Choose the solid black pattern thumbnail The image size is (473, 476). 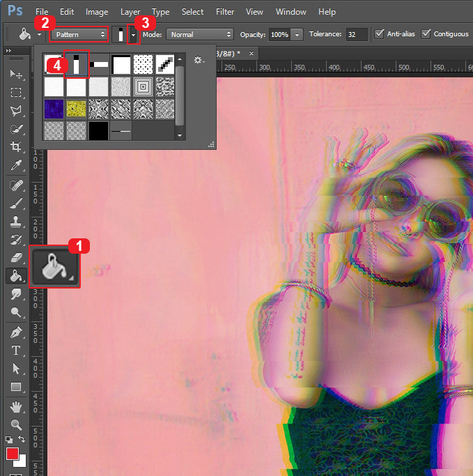click(99, 131)
